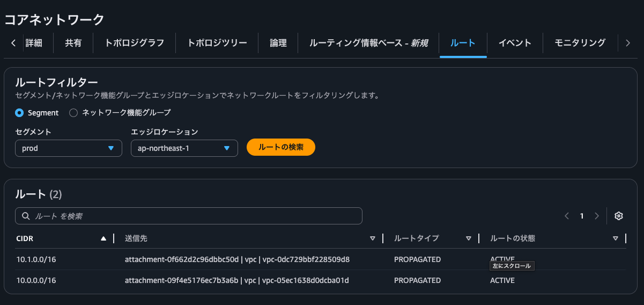Sort routes by ルートの状態 column arrow

click(616, 238)
